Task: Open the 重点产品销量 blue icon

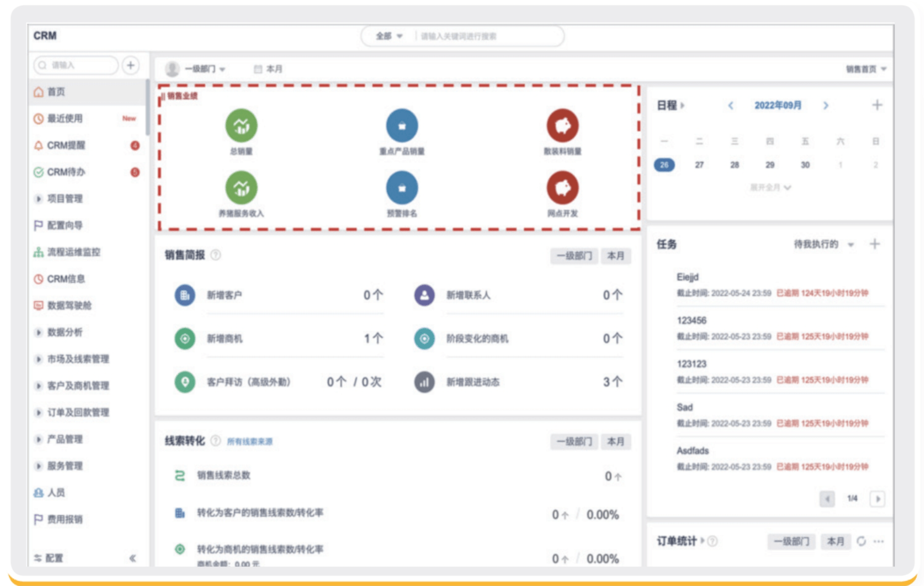Action: 402,126
